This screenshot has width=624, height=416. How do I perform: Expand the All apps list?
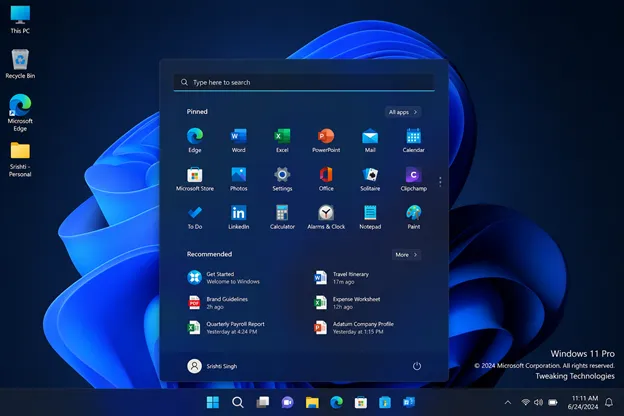(403, 112)
